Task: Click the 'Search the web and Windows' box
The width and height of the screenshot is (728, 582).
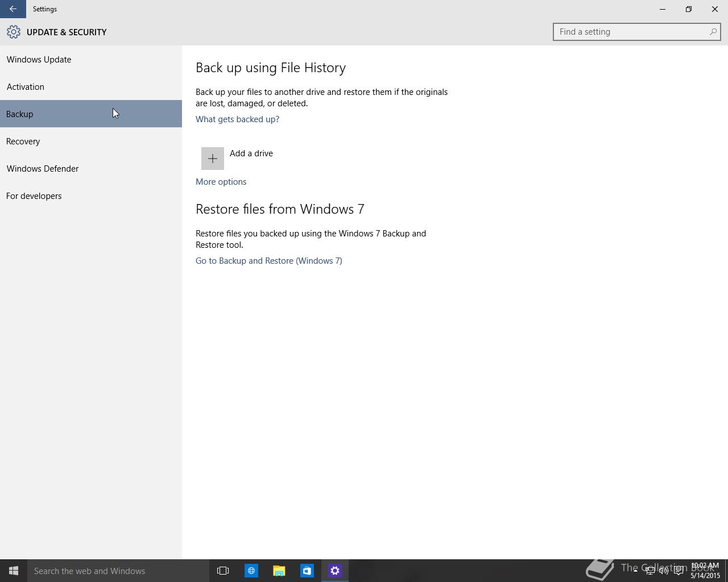Action: coord(118,571)
